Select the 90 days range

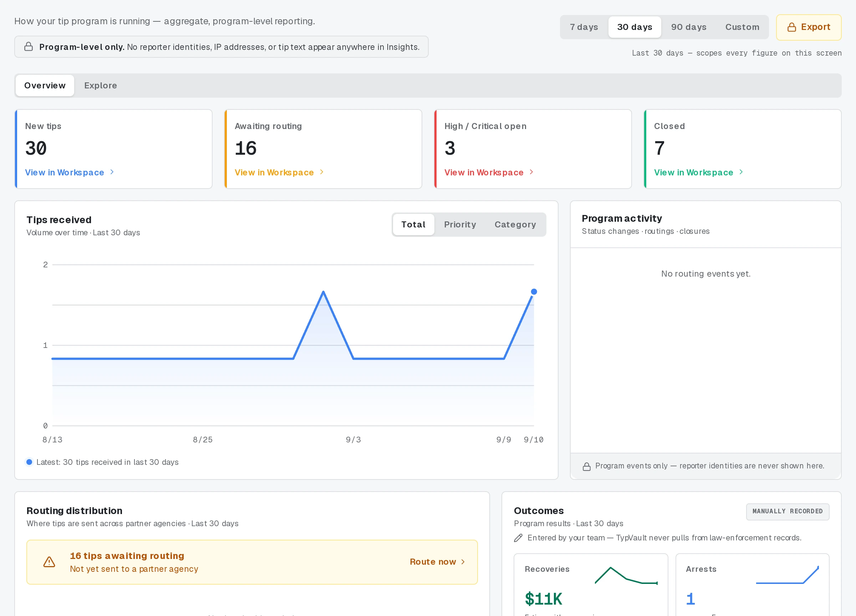[x=689, y=27]
